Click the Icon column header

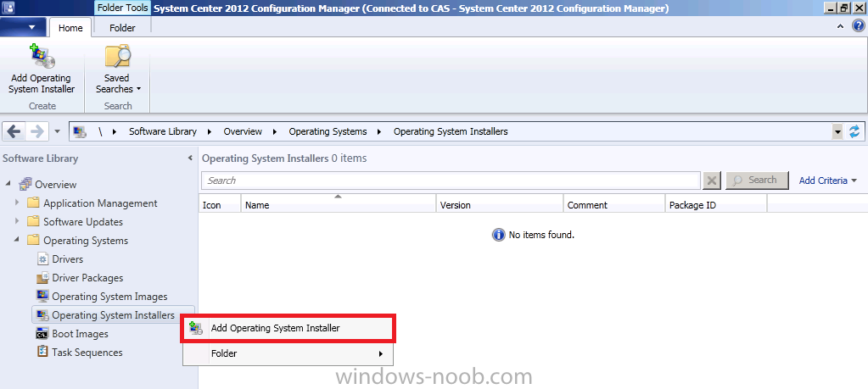[220, 203]
